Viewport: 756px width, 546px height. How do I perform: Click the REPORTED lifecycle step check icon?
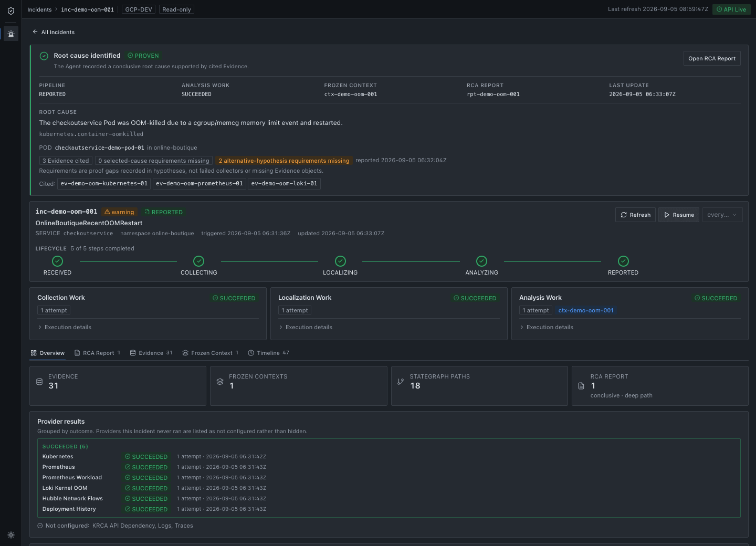pos(624,261)
